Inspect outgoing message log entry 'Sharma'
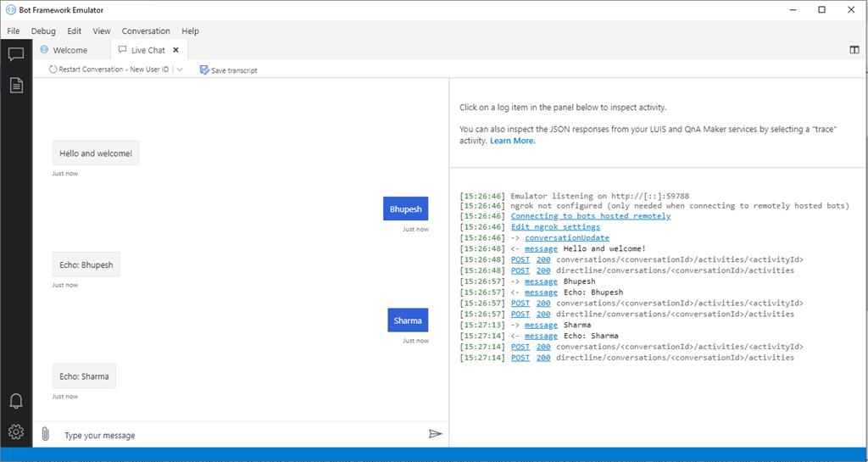The image size is (868, 462). click(541, 325)
